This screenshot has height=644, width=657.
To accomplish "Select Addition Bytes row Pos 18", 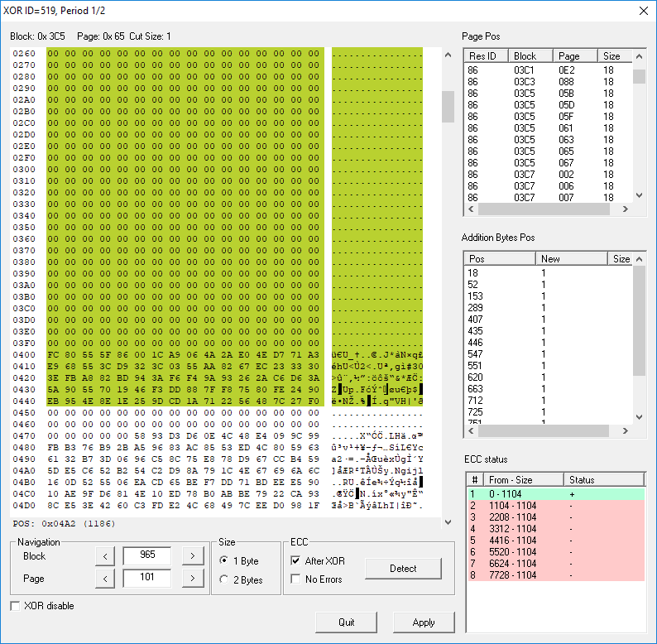I will pos(548,273).
